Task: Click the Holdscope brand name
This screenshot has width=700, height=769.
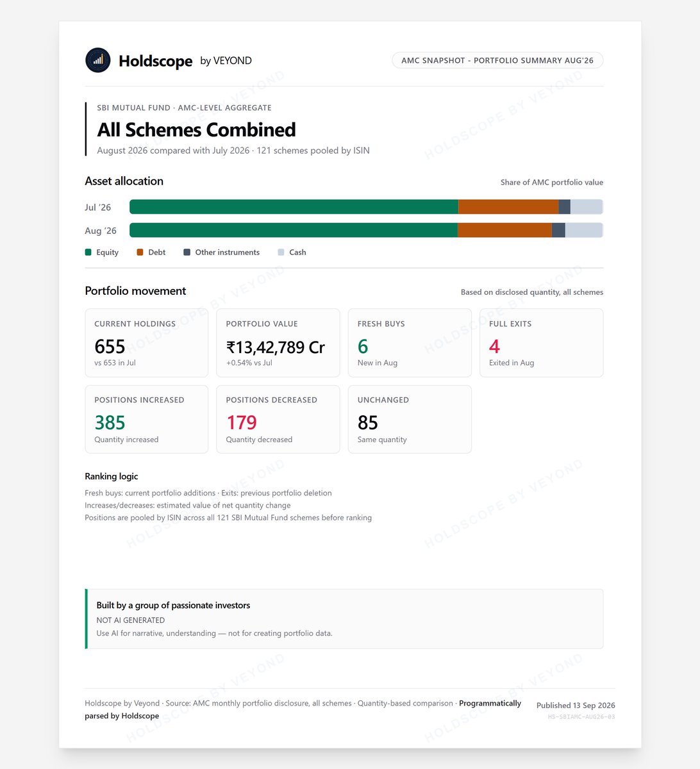Action: click(155, 61)
